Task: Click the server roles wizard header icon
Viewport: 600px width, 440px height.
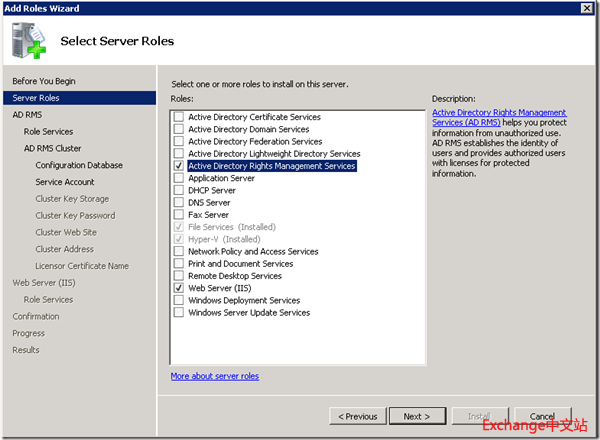Action: click(29, 39)
